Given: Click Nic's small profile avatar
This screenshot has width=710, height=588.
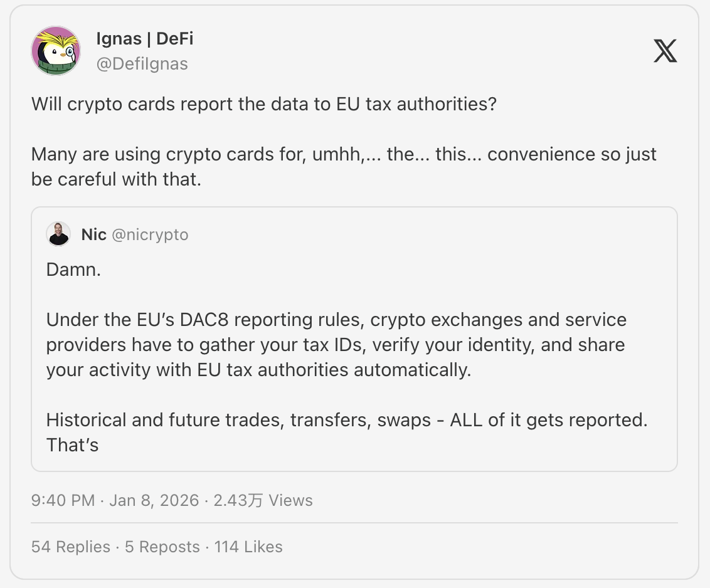Looking at the screenshot, I should (x=58, y=234).
